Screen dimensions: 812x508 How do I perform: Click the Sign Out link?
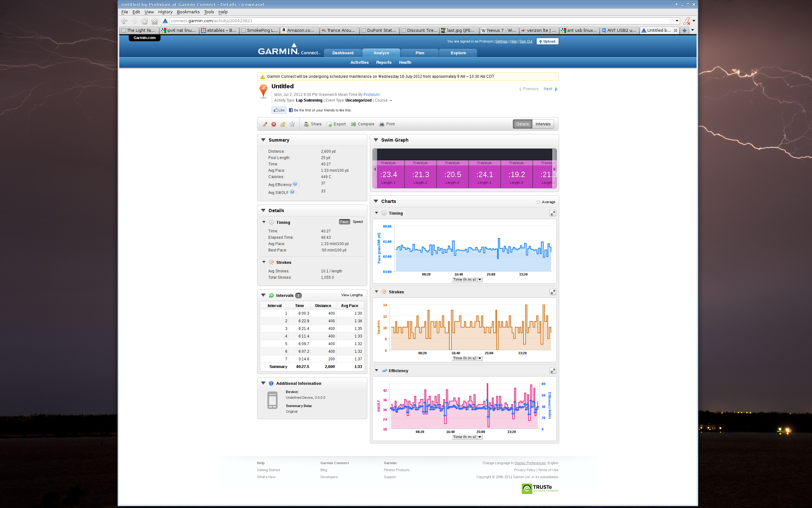[x=526, y=41]
